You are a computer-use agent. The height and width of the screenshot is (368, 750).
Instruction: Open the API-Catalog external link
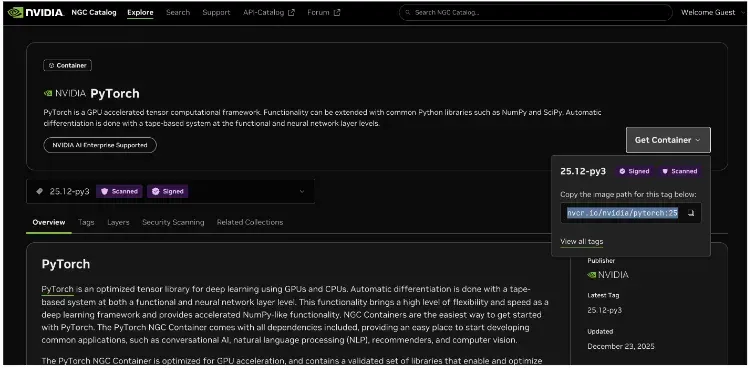pyautogui.click(x=269, y=12)
